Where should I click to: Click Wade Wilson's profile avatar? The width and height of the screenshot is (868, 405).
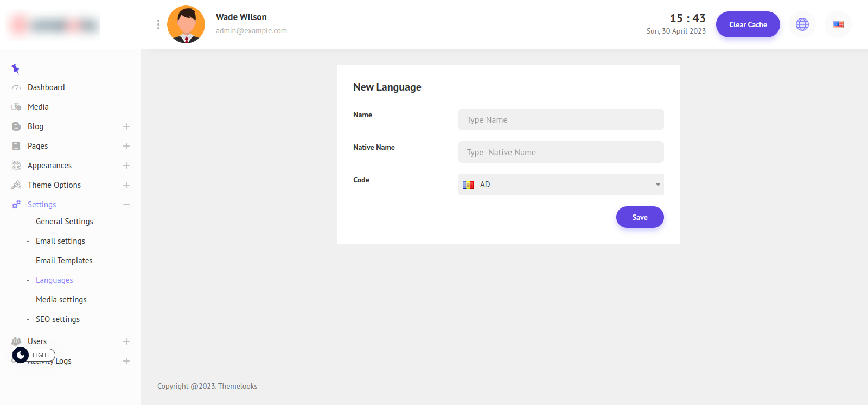[186, 24]
